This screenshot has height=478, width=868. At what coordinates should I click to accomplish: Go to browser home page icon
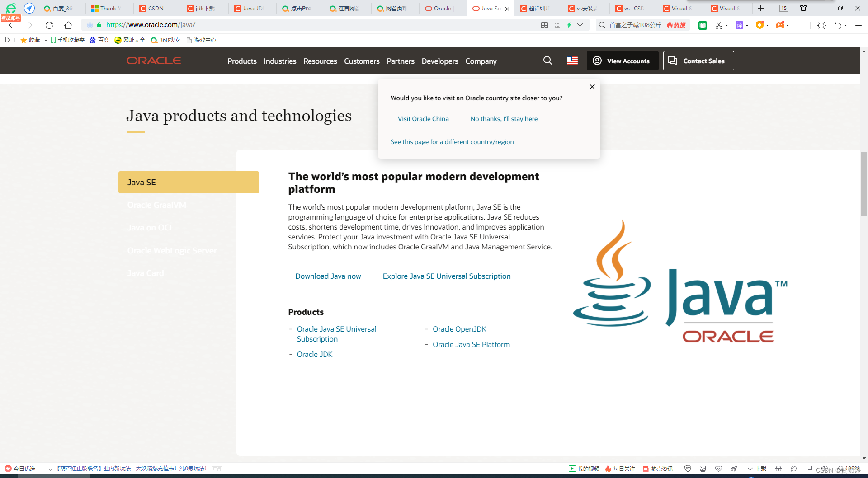click(68, 25)
